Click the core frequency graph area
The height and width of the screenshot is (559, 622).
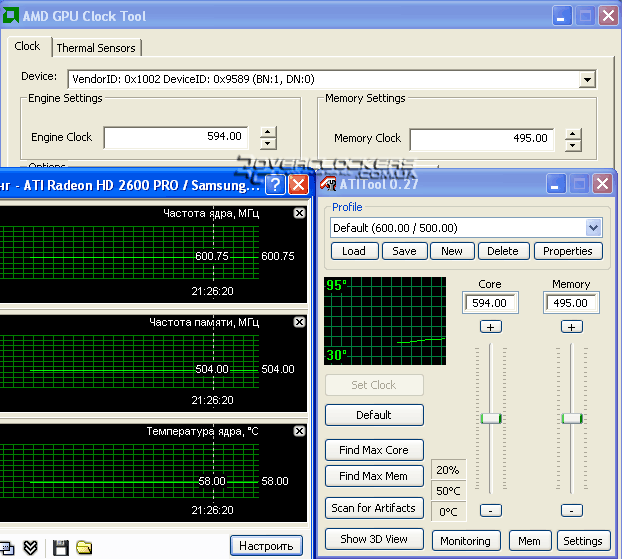click(153, 254)
